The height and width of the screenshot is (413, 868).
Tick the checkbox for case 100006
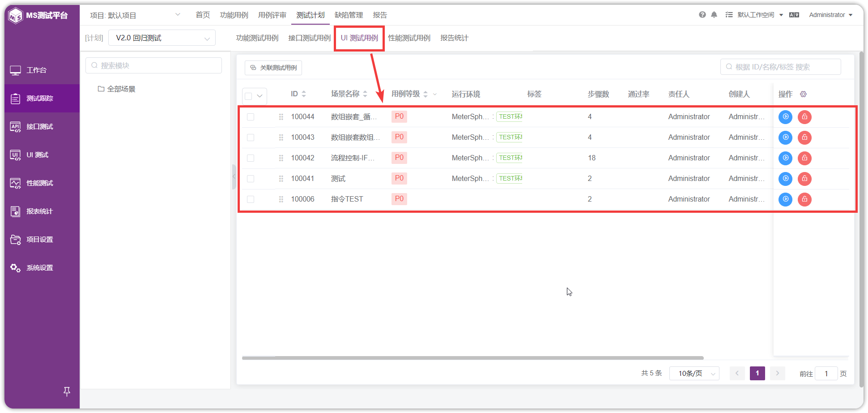coord(251,199)
